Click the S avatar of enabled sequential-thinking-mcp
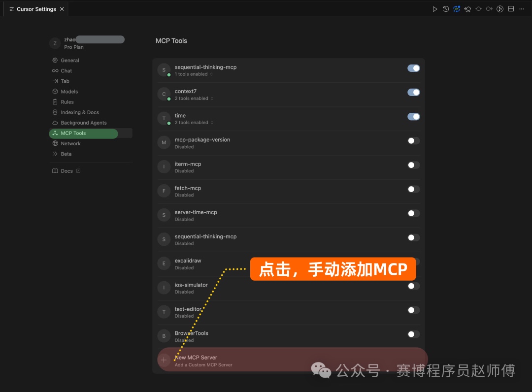 tap(164, 70)
